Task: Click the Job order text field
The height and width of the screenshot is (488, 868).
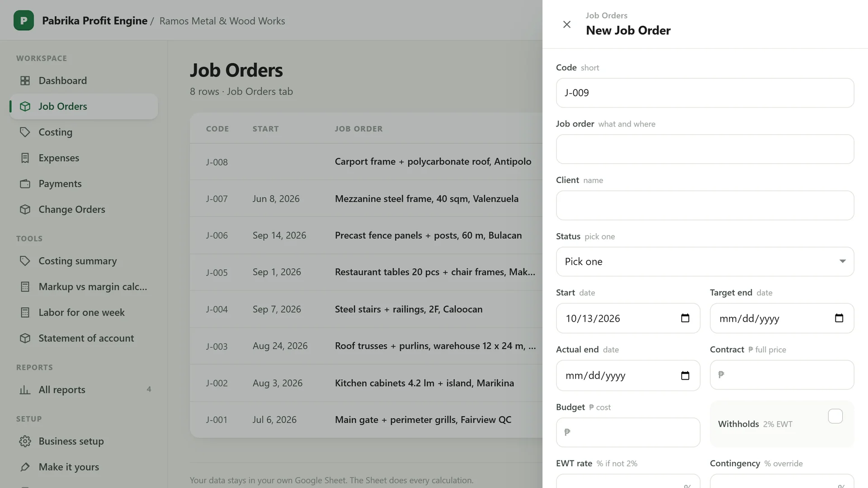Action: click(x=705, y=149)
